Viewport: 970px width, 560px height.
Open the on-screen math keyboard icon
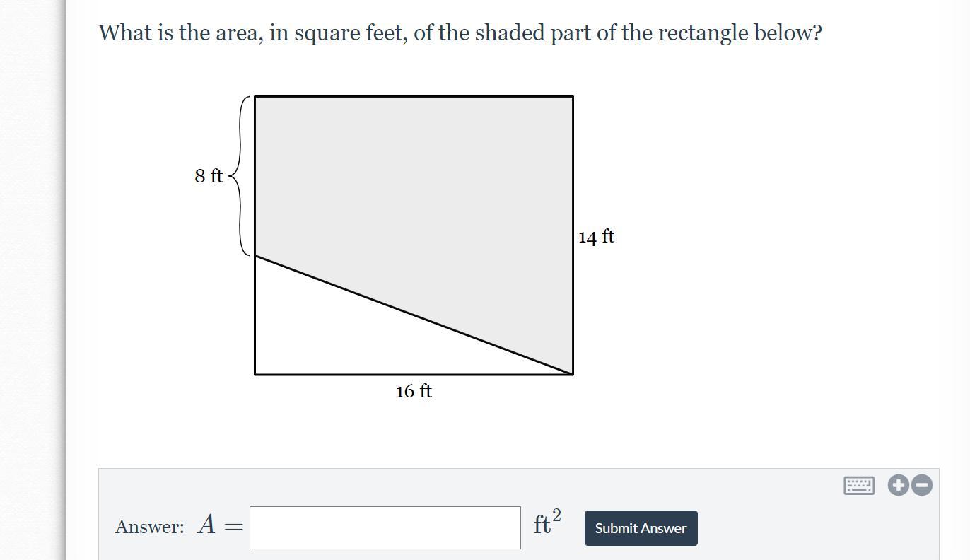click(859, 486)
